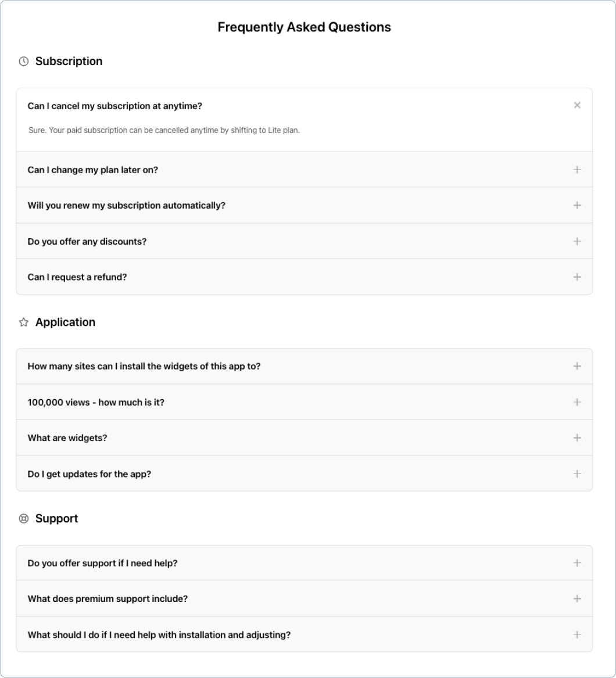Expand 'Can I change my plan later on?'
Viewport: 616px width, 678px height.
577,170
